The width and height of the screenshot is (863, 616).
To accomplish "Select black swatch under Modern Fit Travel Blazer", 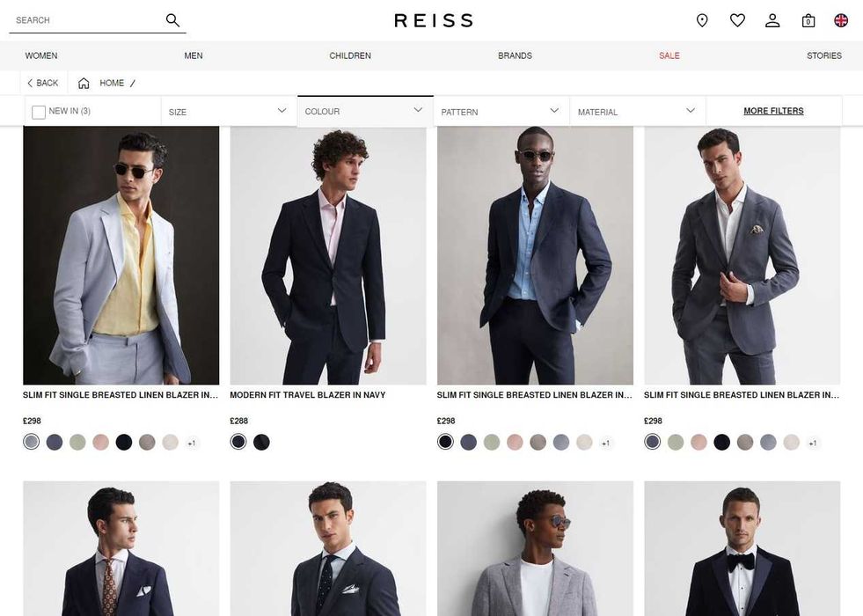I will (x=261, y=442).
